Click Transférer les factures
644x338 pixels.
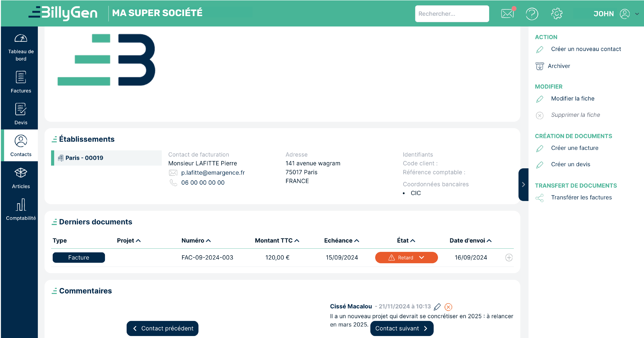(581, 198)
